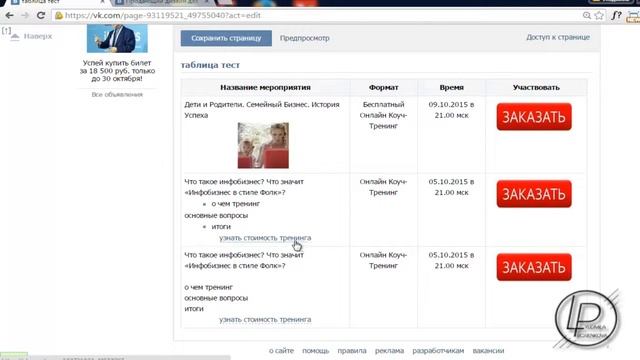Open the вакансии footer link
Viewport: 640px width, 360px height.
coord(488,351)
